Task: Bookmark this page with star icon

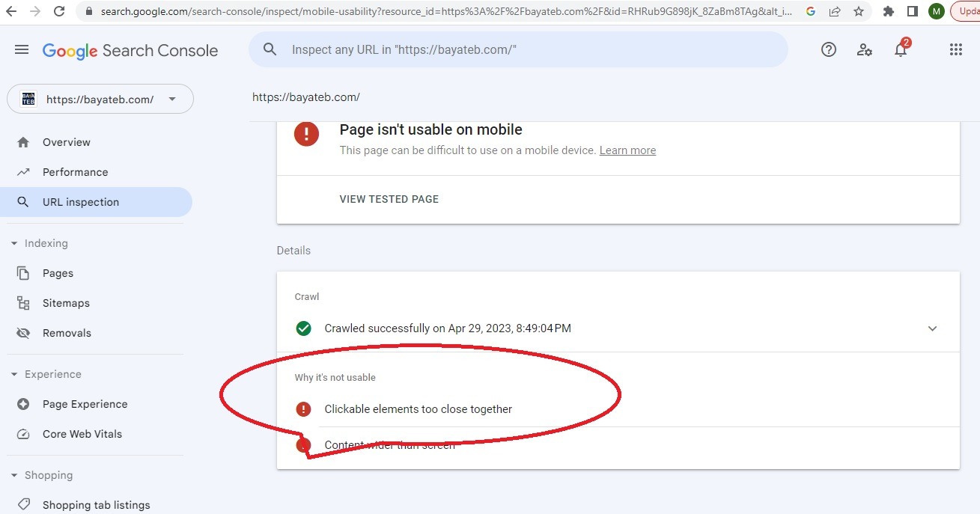Action: 859,11
